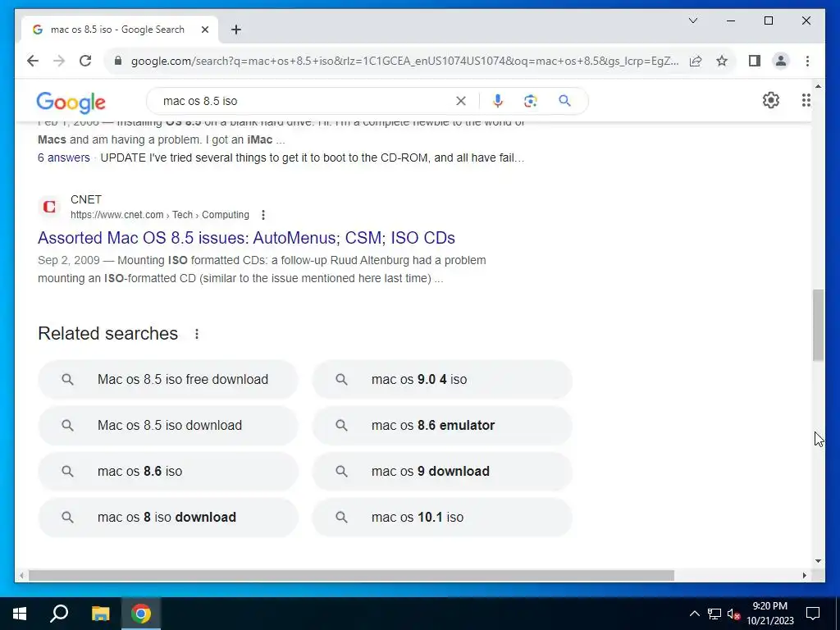Viewport: 840px width, 630px height.
Task: Click the scrollbar up arrow
Action: [x=818, y=85]
